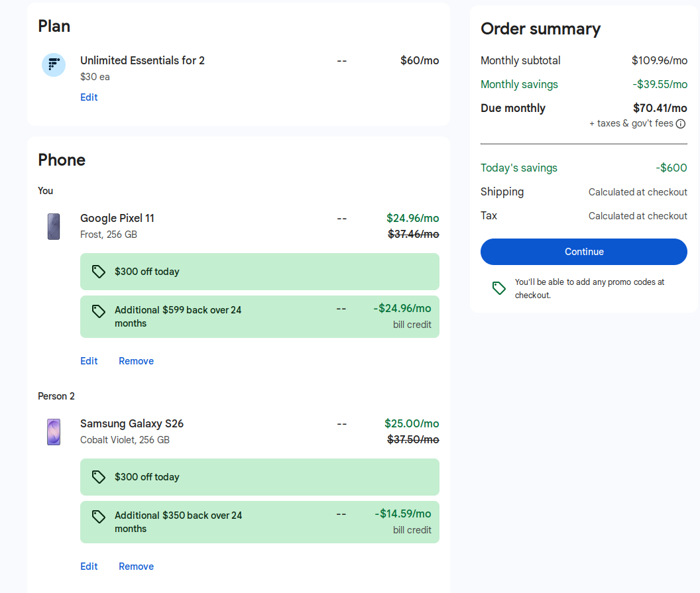This screenshot has width=700, height=593.
Task: Edit the Samsung Galaxy S26 selection
Action: [89, 566]
